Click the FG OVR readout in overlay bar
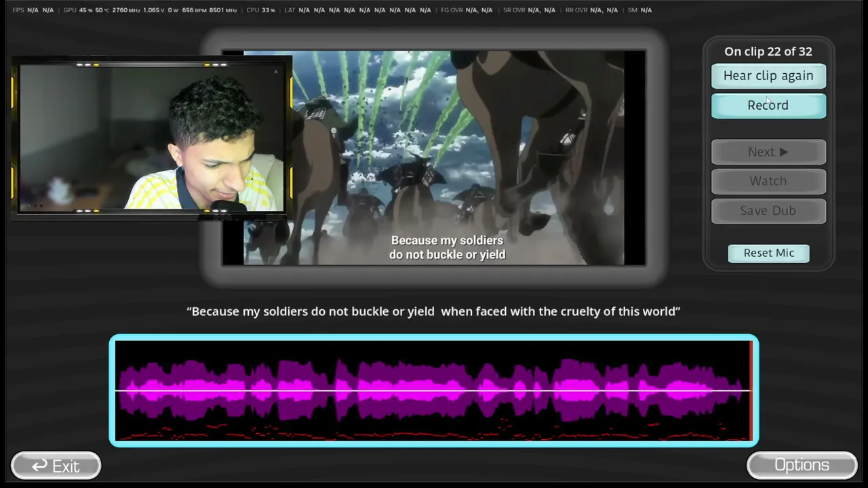The height and width of the screenshot is (488, 868). click(x=467, y=10)
